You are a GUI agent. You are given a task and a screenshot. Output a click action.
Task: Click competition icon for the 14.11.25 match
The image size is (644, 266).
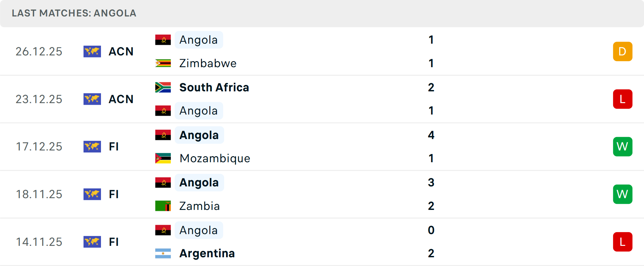click(x=92, y=242)
